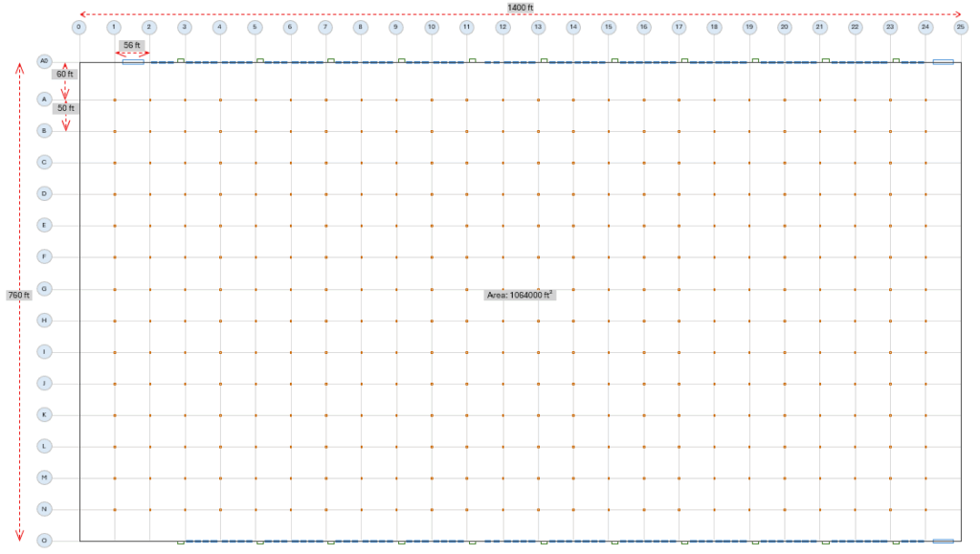Click the 56 ft bay spacing label
980x554 pixels.
(x=132, y=45)
